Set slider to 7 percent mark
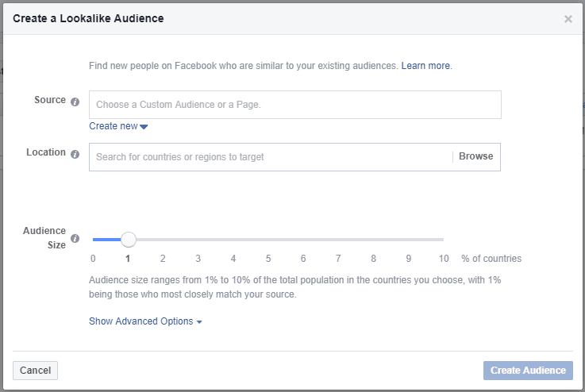 tap(338, 240)
